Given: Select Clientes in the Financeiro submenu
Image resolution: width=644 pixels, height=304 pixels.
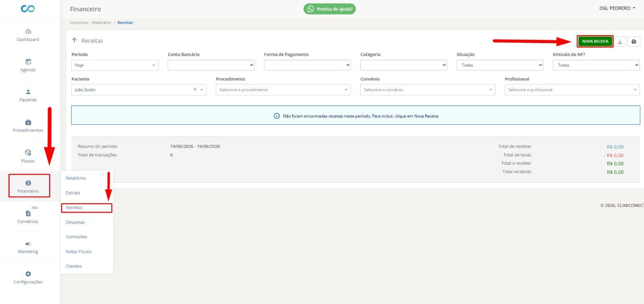Looking at the screenshot, I should pyautogui.click(x=74, y=266).
